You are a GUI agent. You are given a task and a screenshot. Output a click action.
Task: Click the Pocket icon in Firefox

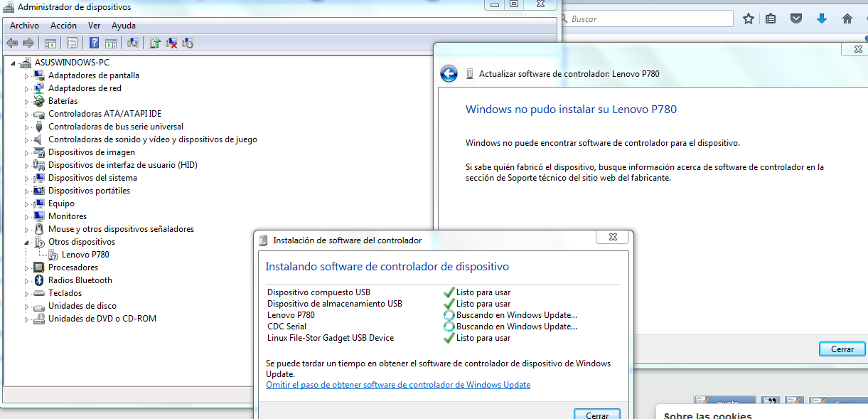click(796, 19)
